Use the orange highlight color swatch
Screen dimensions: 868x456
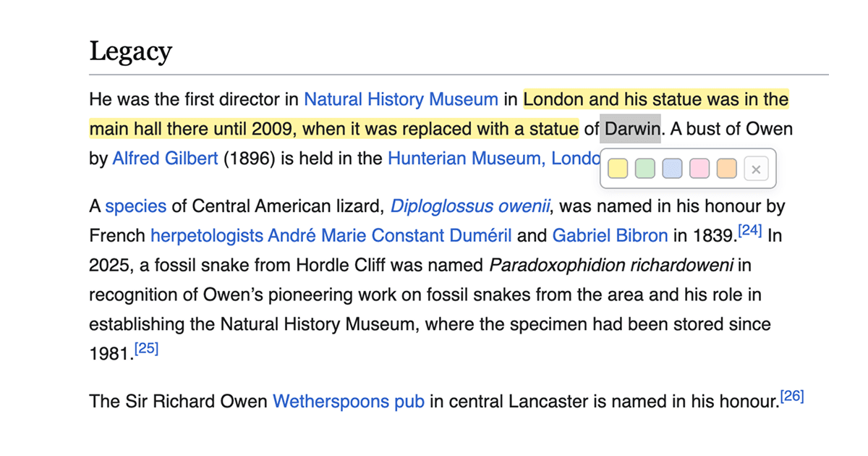pos(727,169)
